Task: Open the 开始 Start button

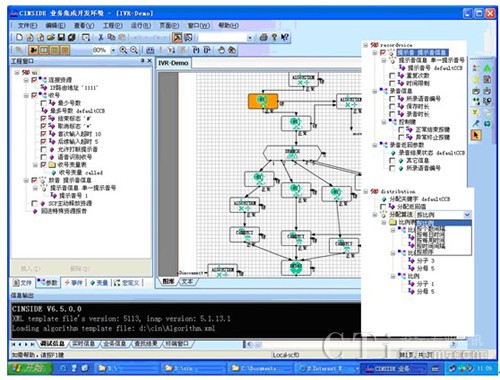Action: [x=30, y=368]
